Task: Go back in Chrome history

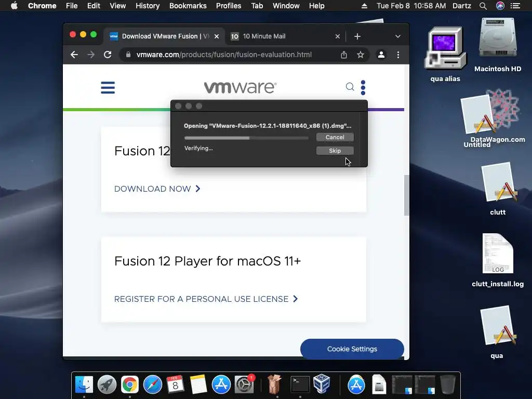Action: (x=74, y=55)
